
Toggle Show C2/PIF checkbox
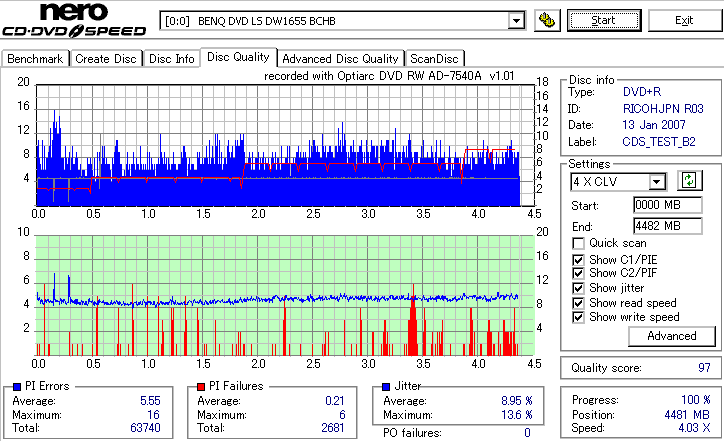[578, 273]
